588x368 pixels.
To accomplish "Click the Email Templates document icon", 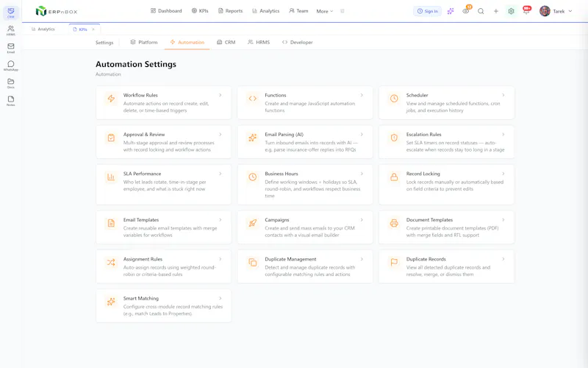I will click(x=111, y=223).
